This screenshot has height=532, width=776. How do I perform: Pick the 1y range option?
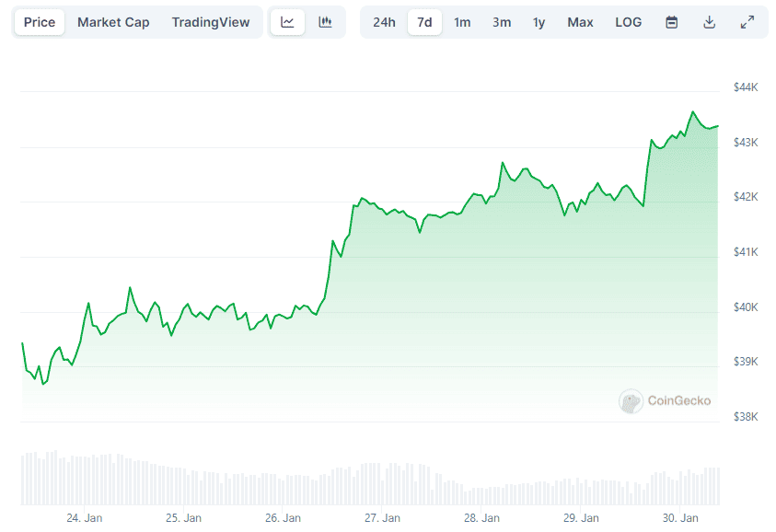[539, 21]
